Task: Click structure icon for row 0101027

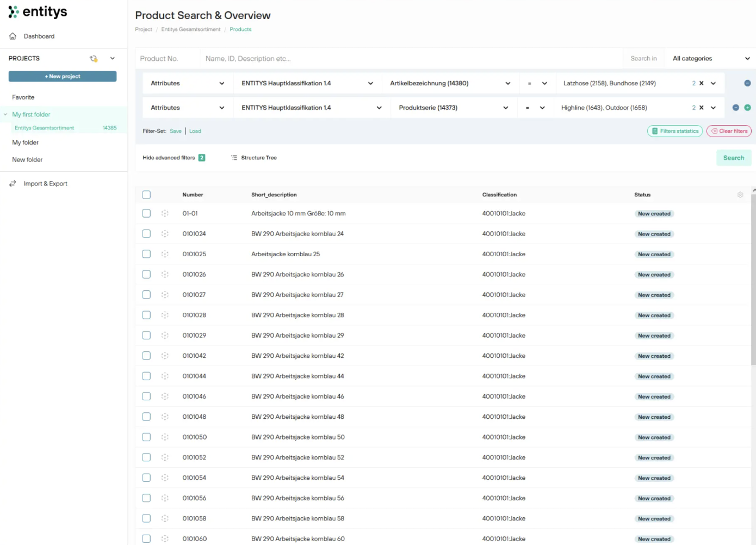Action: pos(165,295)
